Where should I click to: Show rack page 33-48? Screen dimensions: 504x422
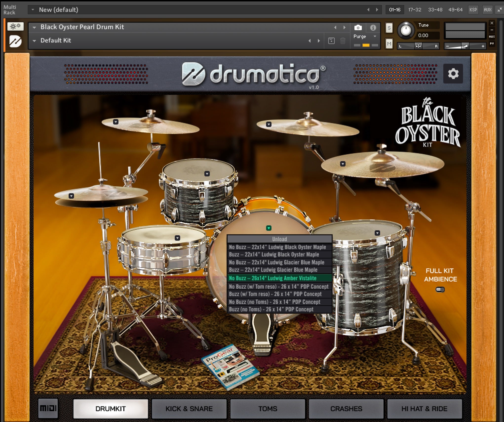click(x=435, y=10)
